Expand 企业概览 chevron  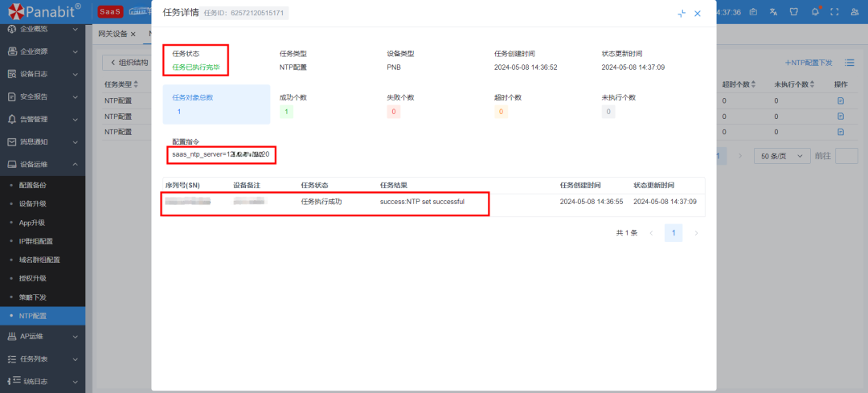(x=76, y=29)
